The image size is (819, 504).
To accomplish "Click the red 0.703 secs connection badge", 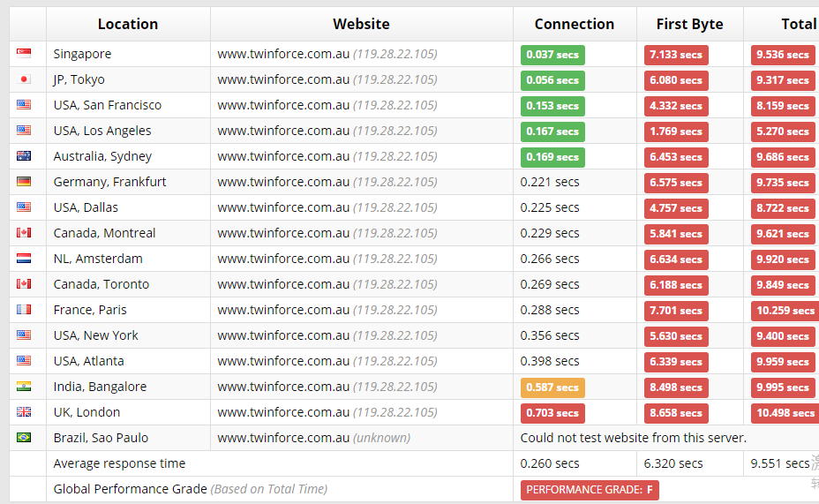I will [552, 413].
